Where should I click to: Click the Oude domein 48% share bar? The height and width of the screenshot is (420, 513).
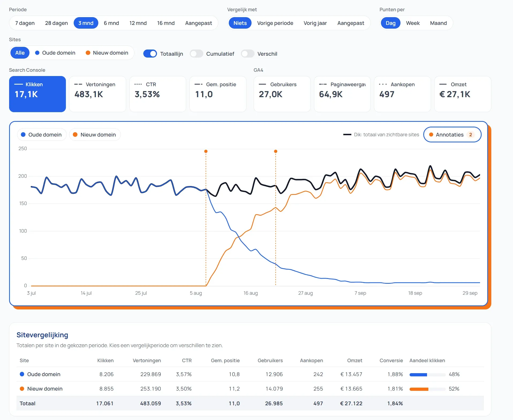click(x=427, y=374)
